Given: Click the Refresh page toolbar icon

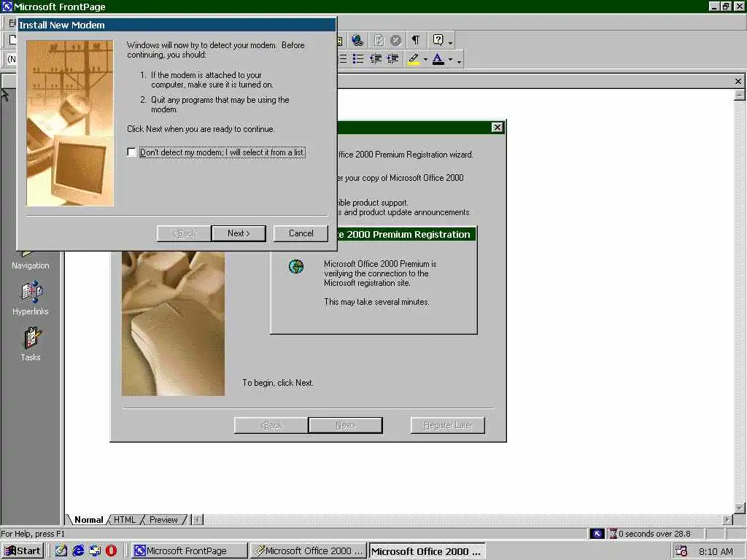Looking at the screenshot, I should click(379, 41).
